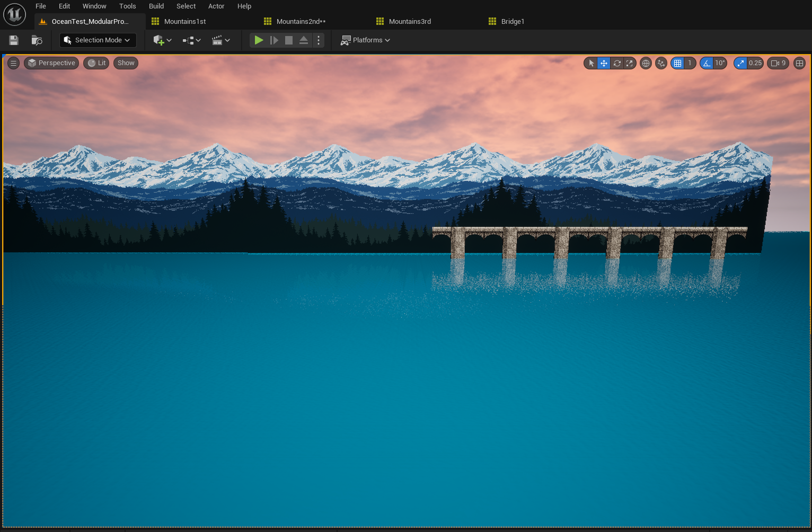
Task: Open the File menu
Action: [41, 6]
